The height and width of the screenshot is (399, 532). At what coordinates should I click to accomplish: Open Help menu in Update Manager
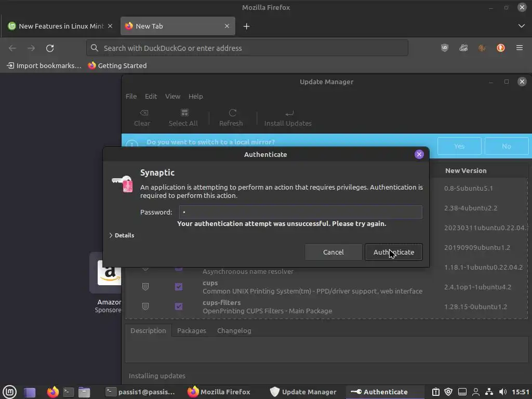click(x=196, y=96)
